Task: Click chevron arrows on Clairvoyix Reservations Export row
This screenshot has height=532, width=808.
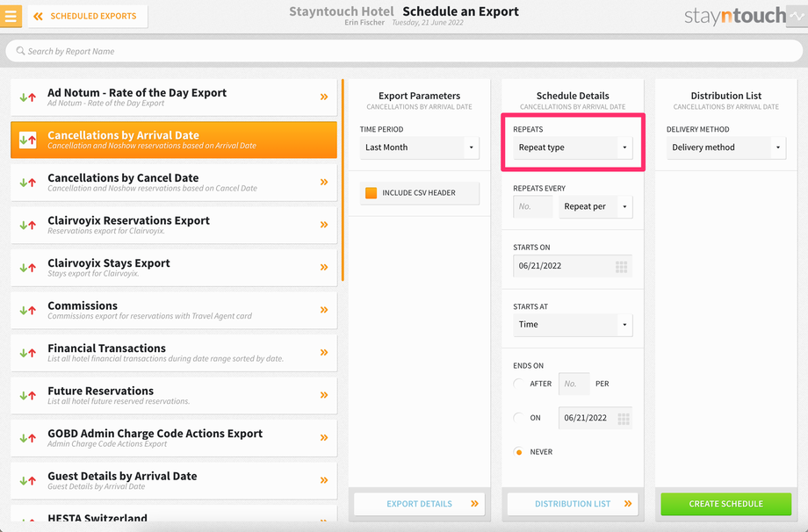Action: pyautogui.click(x=324, y=225)
